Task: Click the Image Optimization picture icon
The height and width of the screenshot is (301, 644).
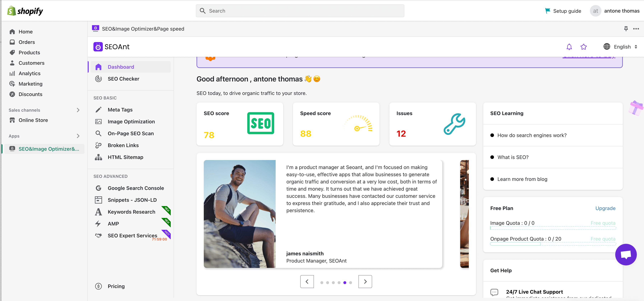Action: click(98, 122)
